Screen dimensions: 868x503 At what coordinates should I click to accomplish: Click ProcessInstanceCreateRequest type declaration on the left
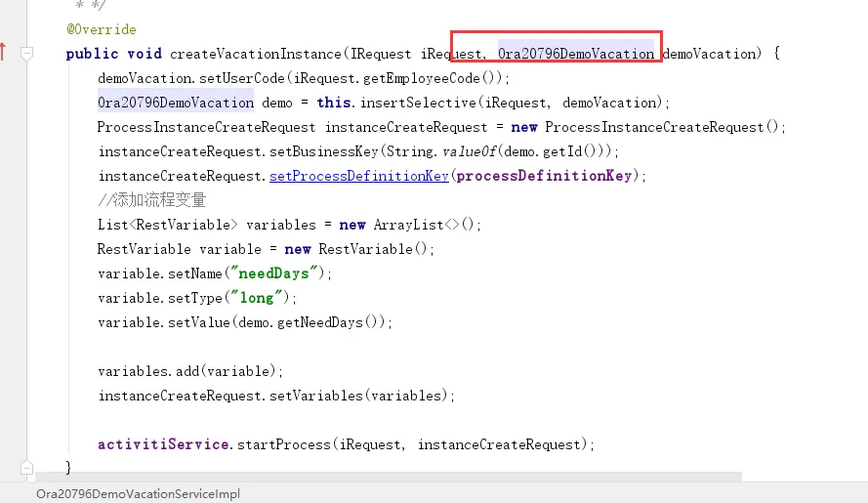206,127
